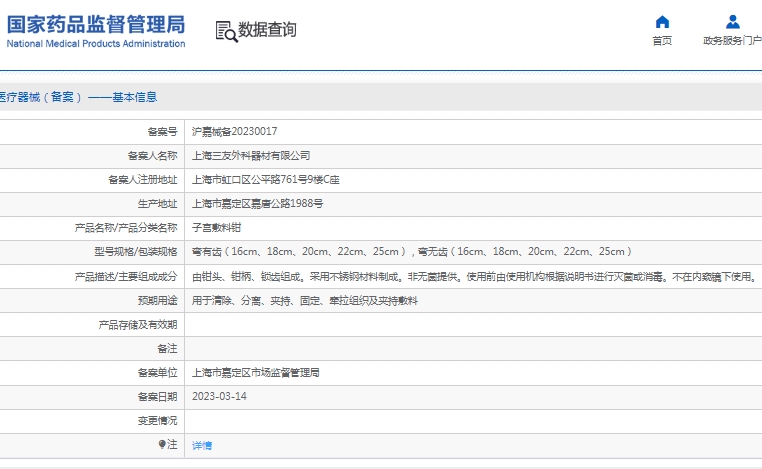Select 上海三友外科器材有限公司 company name
Screen dimensions: 762x469
pyautogui.click(x=251, y=156)
